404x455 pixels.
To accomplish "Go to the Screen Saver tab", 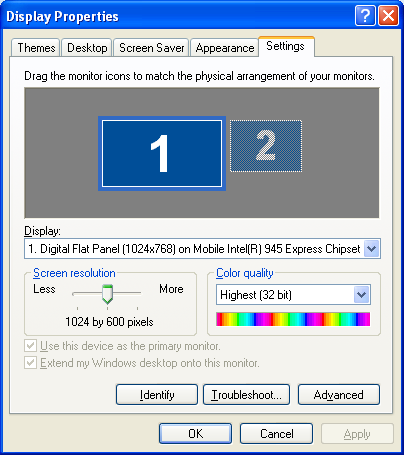I will [152, 48].
